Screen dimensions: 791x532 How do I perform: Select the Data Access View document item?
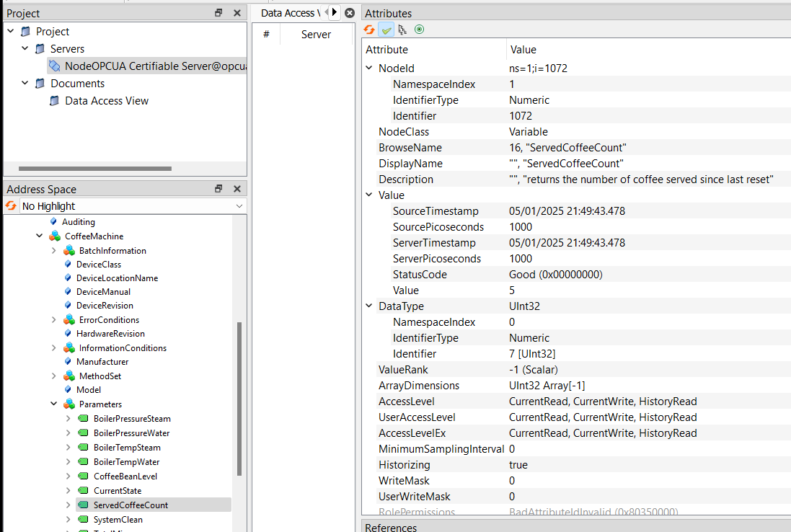point(106,101)
